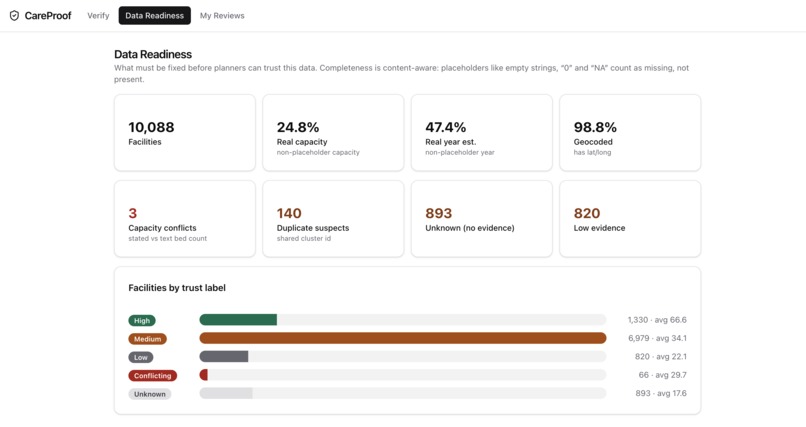Click the '6,979 · avg 34.1' value
Viewport: 806px width, 427px height.
click(657, 338)
